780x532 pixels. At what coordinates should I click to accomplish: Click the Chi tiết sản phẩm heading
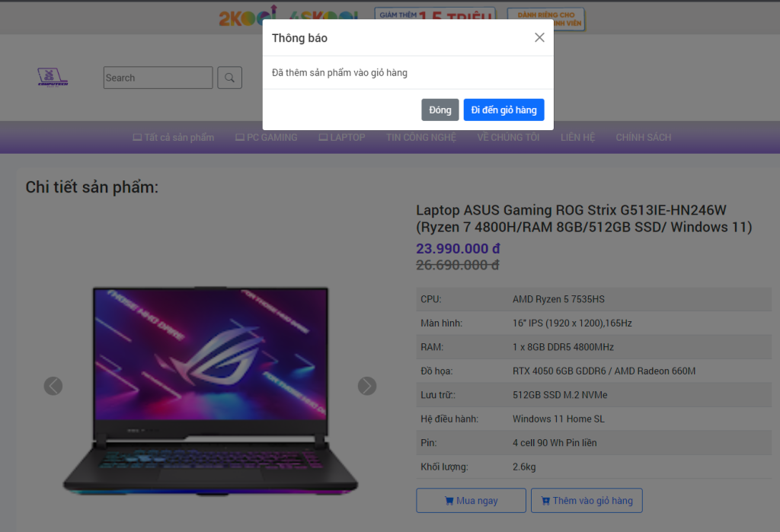[92, 187]
